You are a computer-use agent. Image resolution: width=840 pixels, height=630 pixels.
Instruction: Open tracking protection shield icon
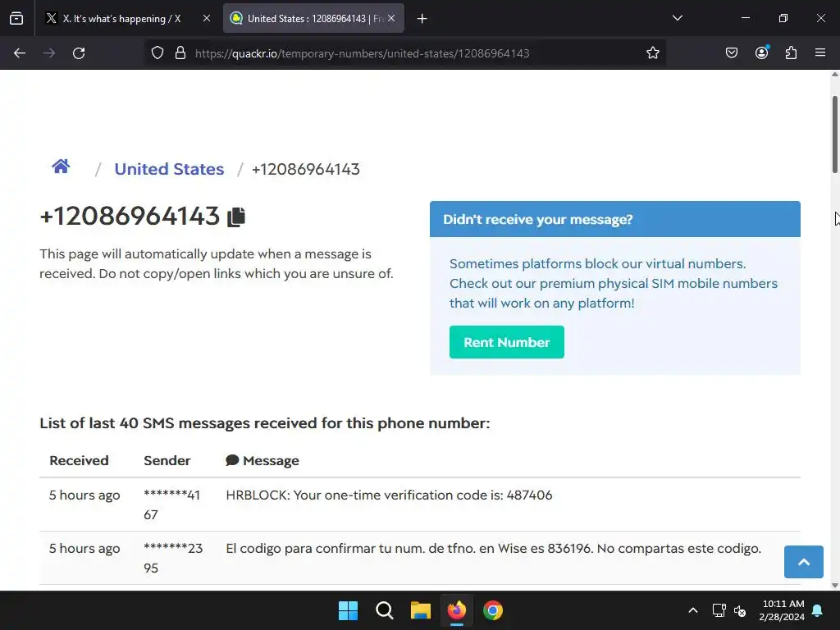click(157, 53)
